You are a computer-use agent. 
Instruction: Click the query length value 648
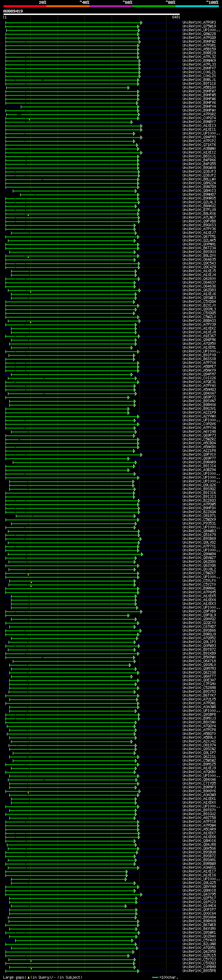(x=175, y=17)
